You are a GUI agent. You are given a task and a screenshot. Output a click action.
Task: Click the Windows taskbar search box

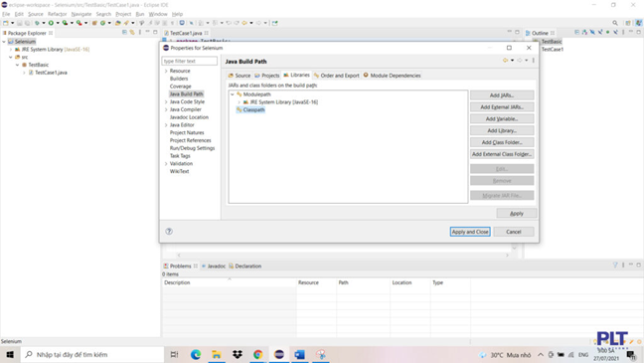pos(92,354)
